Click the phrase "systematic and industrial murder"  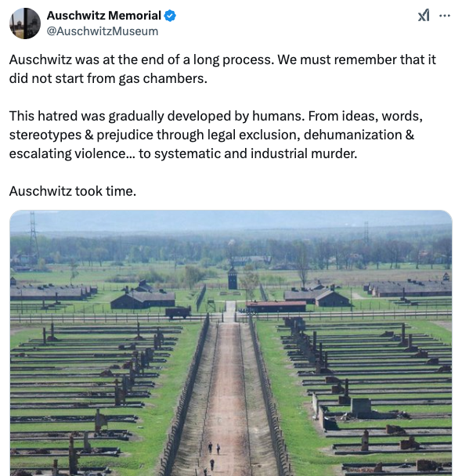click(255, 154)
